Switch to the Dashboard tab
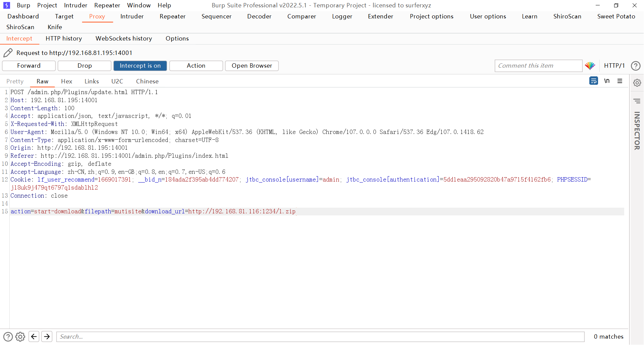 coord(23,16)
